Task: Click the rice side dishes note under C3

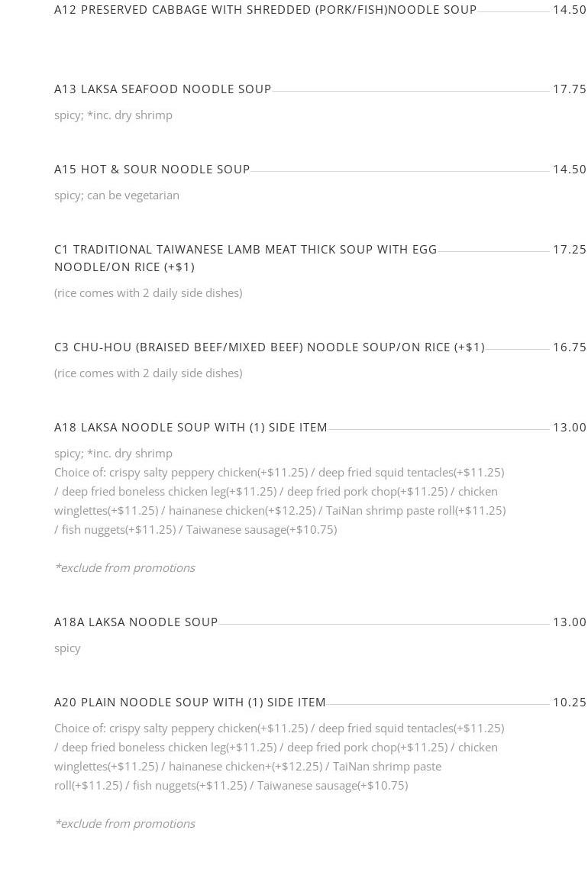Action: [148, 373]
